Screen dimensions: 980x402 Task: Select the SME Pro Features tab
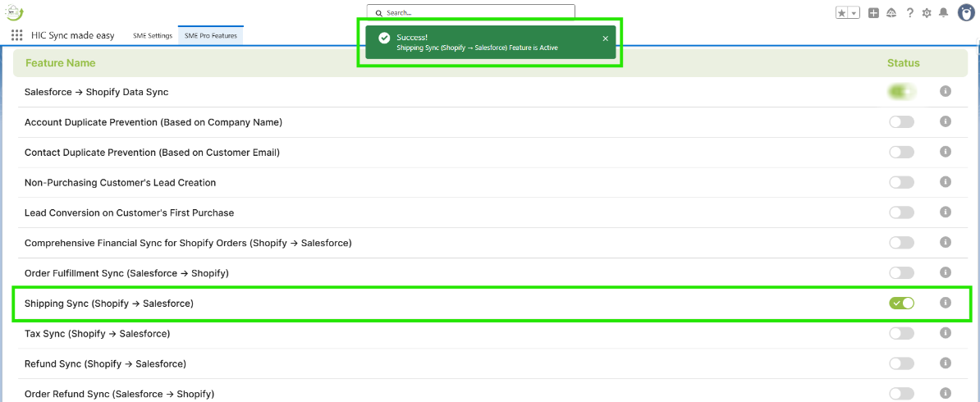(x=211, y=35)
